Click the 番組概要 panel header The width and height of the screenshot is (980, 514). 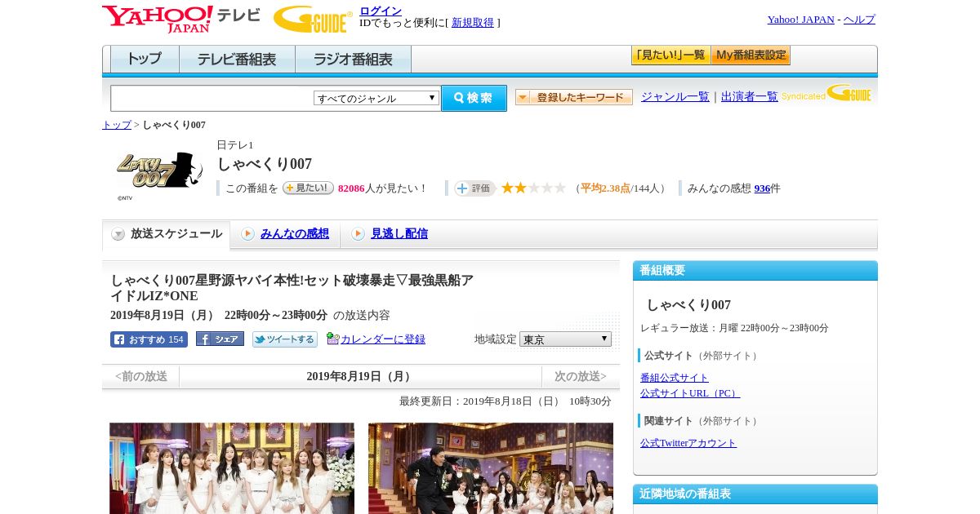point(755,271)
